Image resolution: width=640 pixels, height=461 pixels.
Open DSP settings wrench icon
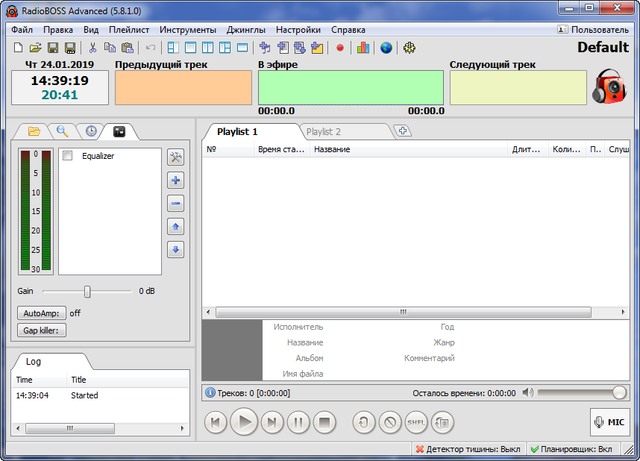pos(176,157)
